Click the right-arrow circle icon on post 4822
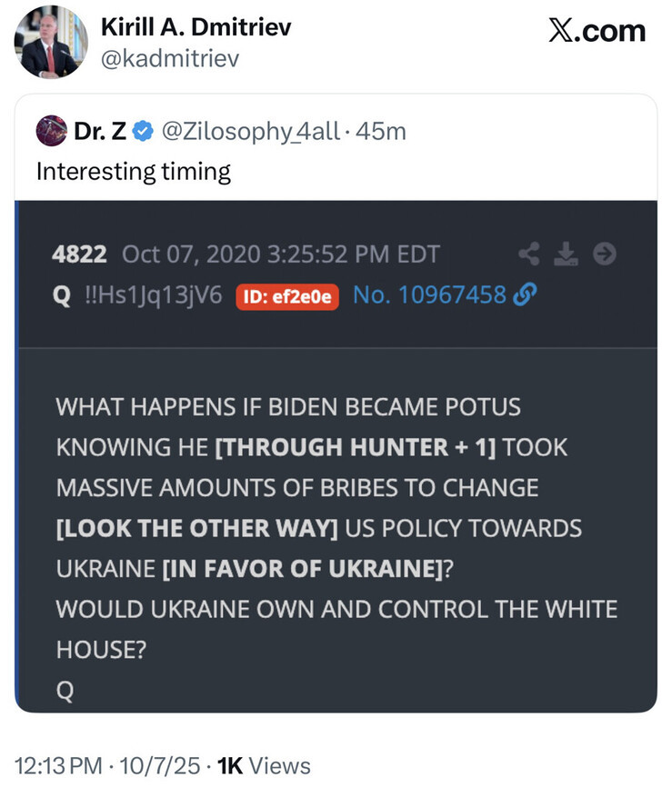 [605, 254]
